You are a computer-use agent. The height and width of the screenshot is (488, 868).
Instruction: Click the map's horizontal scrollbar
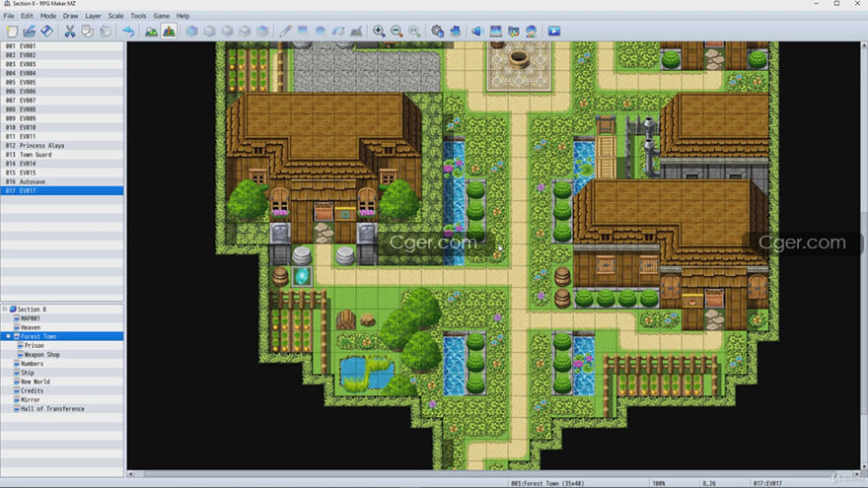tap(494, 473)
